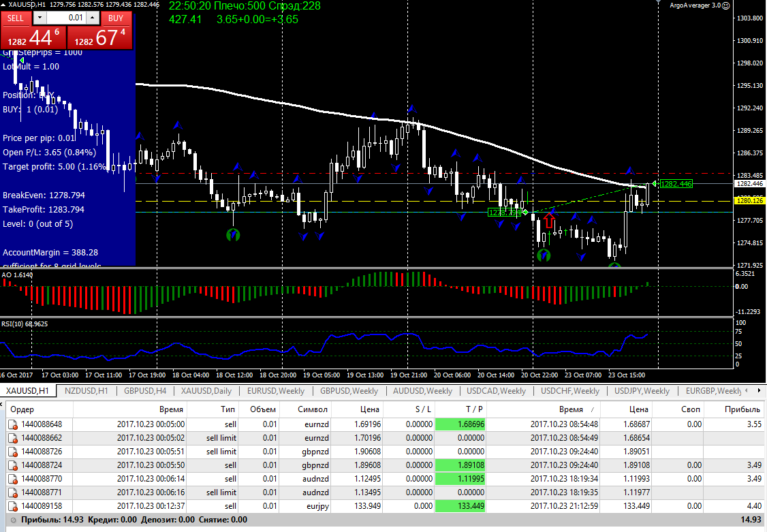Screen dimensions: 767x532
Task: Click order icon for 1440088770
Action: point(13,479)
